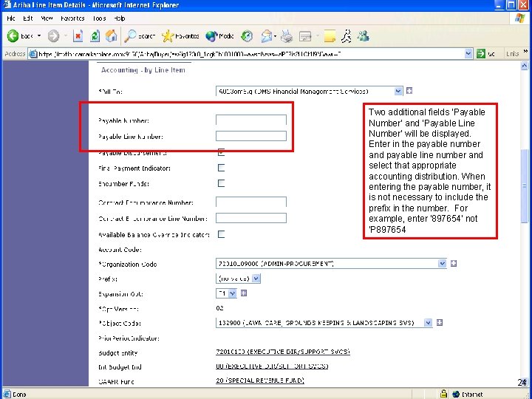Open the address bar history dropdown
Image resolution: width=532 pixels, height=399 pixels.
click(x=468, y=54)
